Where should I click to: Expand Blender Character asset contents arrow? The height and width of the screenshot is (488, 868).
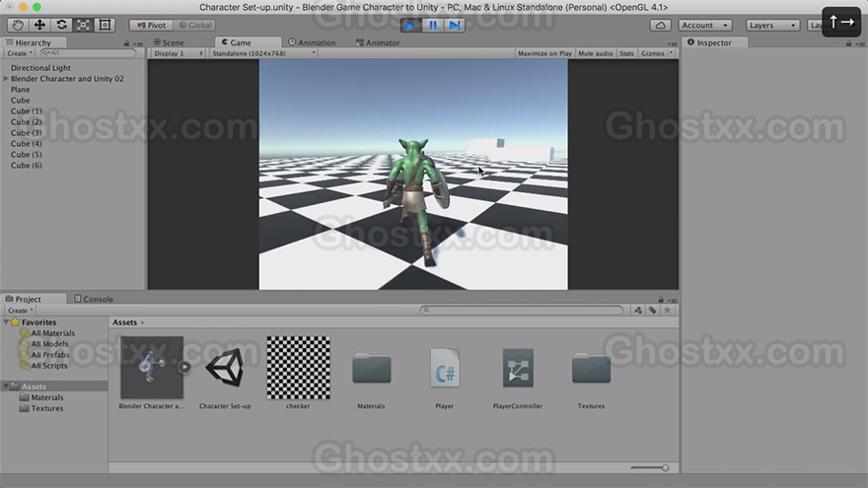(184, 367)
